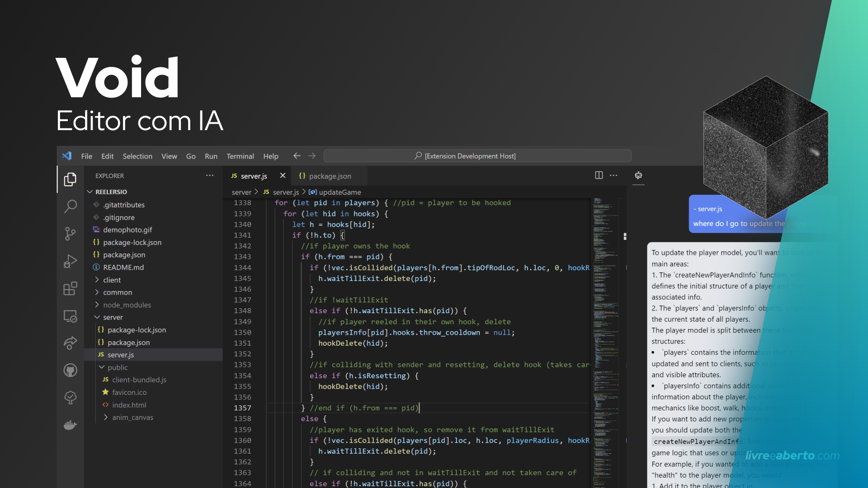Screen dimensions: 868x488
Task: Open the Remote Explorer view
Action: [x=70, y=316]
